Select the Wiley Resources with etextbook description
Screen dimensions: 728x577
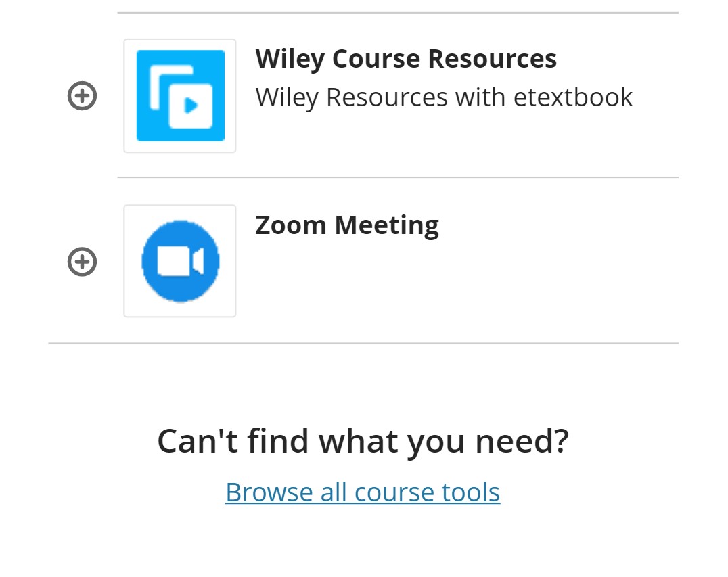pyautogui.click(x=444, y=98)
